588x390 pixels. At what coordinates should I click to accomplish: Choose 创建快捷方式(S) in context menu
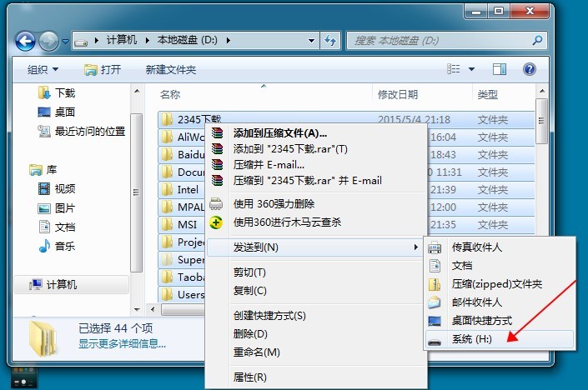click(317, 316)
